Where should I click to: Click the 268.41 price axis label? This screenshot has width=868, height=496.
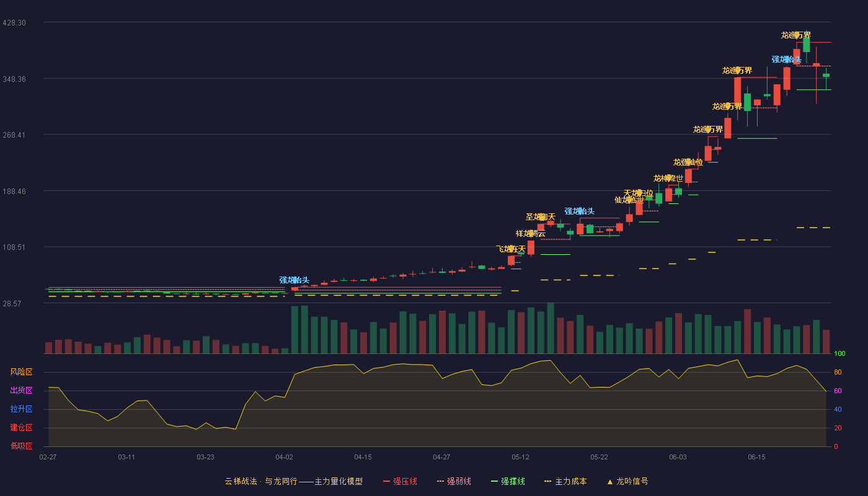click(14, 135)
